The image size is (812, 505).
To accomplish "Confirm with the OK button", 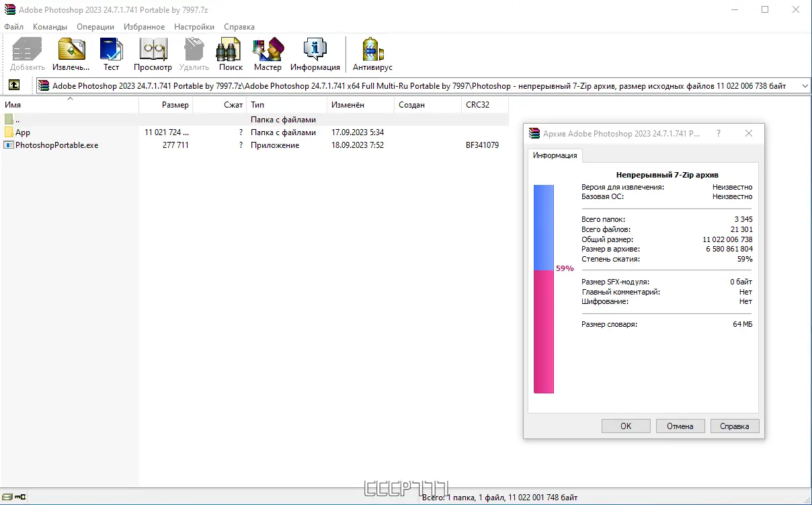I will (625, 426).
